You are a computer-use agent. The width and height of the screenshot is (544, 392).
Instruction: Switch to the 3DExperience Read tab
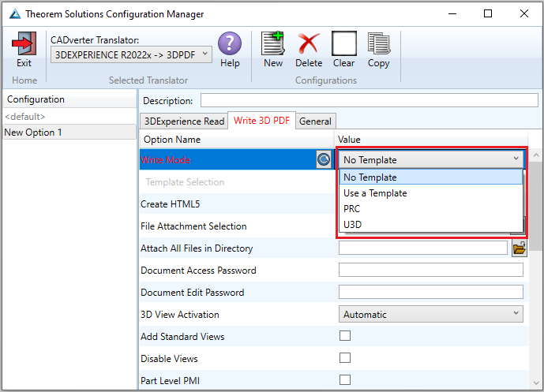pyautogui.click(x=184, y=121)
